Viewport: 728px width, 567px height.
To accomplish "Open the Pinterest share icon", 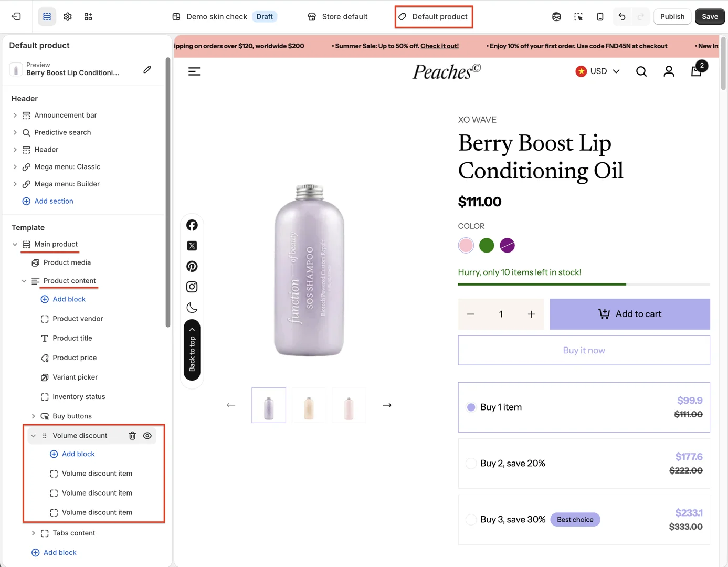I will point(192,267).
